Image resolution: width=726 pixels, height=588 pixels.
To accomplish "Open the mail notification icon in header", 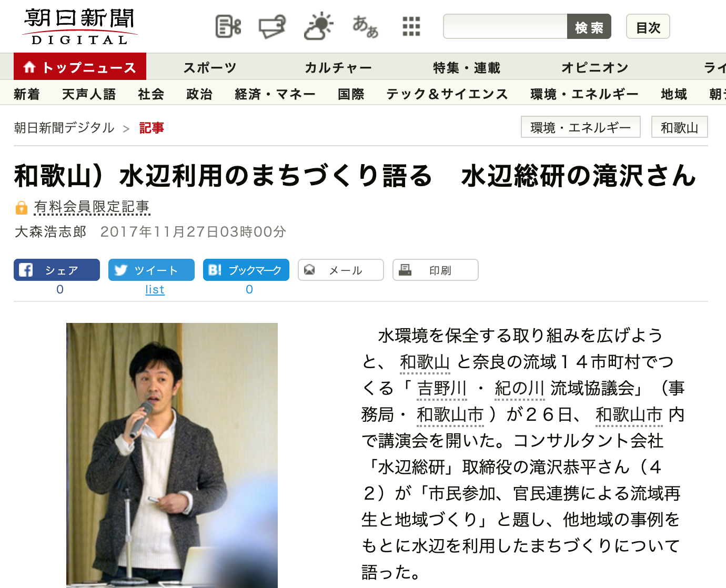I will (272, 26).
